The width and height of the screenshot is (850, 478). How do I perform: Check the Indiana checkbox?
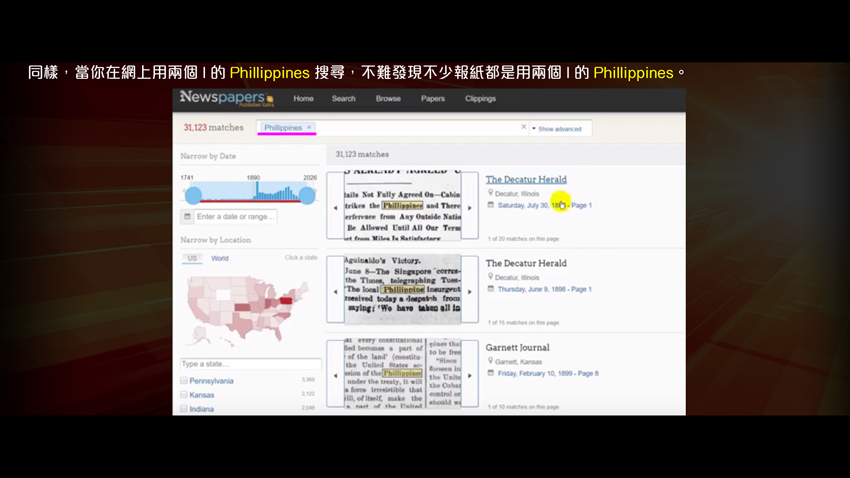pyautogui.click(x=184, y=409)
